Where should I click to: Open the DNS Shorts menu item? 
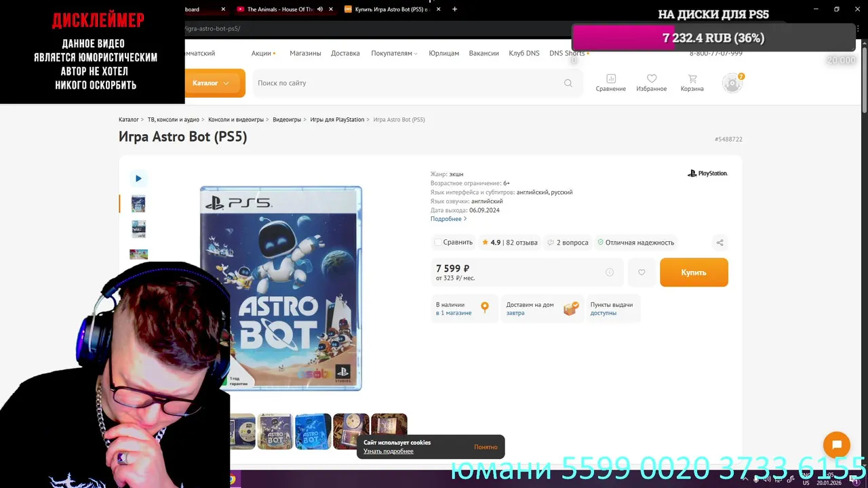[x=568, y=53]
